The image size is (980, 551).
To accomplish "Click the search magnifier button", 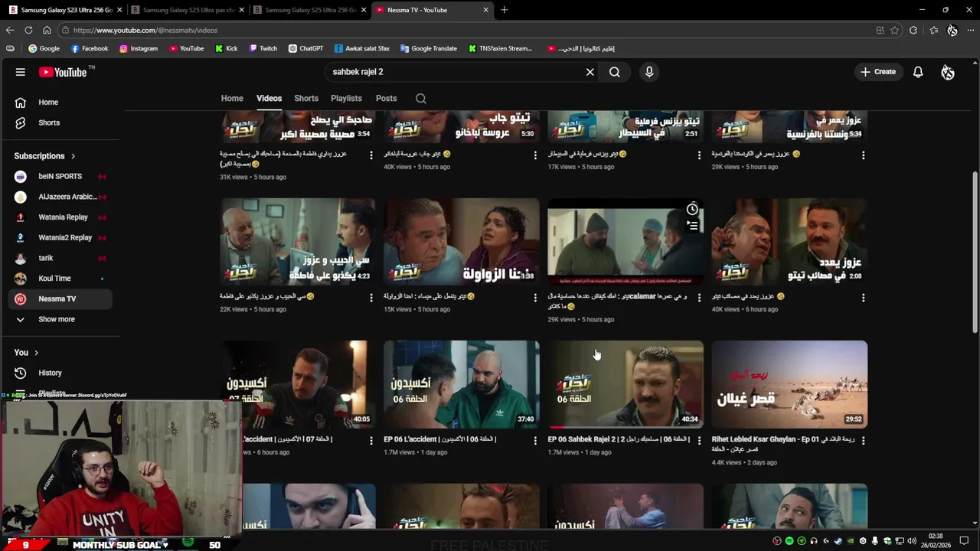I will (615, 72).
